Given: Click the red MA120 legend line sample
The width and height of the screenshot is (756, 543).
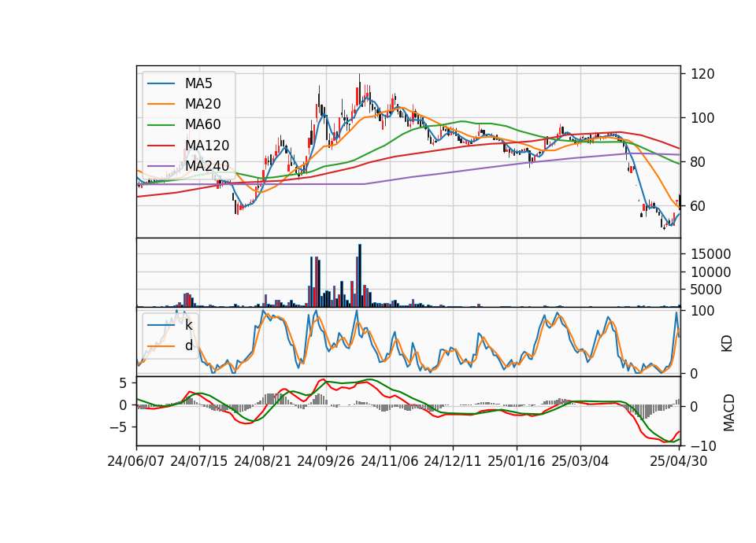Looking at the screenshot, I should (x=161, y=146).
